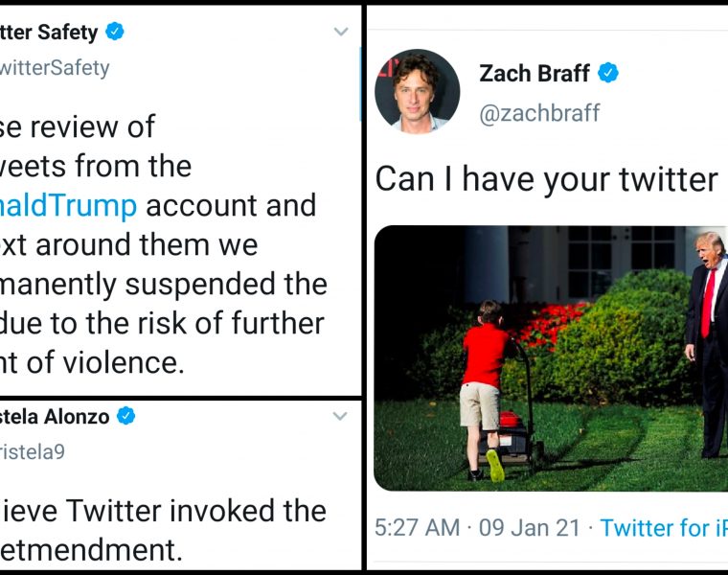The width and height of the screenshot is (728, 575).
Task: Open Zach Braff's profile picture
Action: tap(417, 91)
